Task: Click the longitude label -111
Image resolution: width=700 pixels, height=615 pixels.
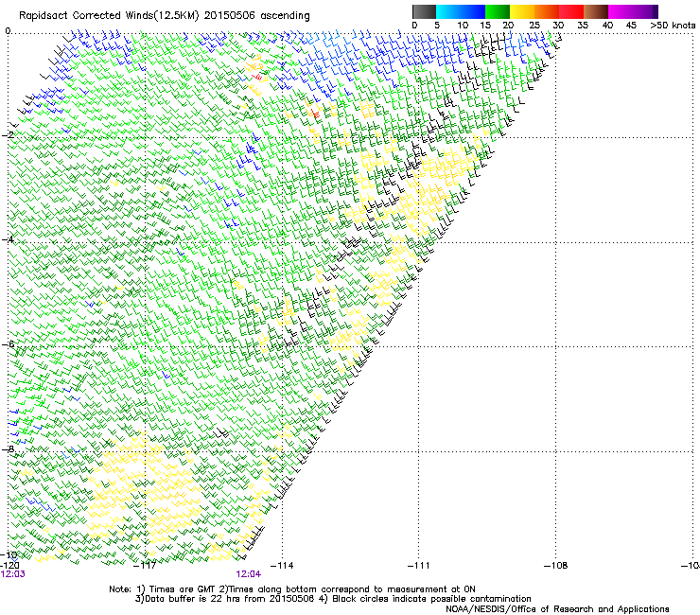Action: click(419, 566)
